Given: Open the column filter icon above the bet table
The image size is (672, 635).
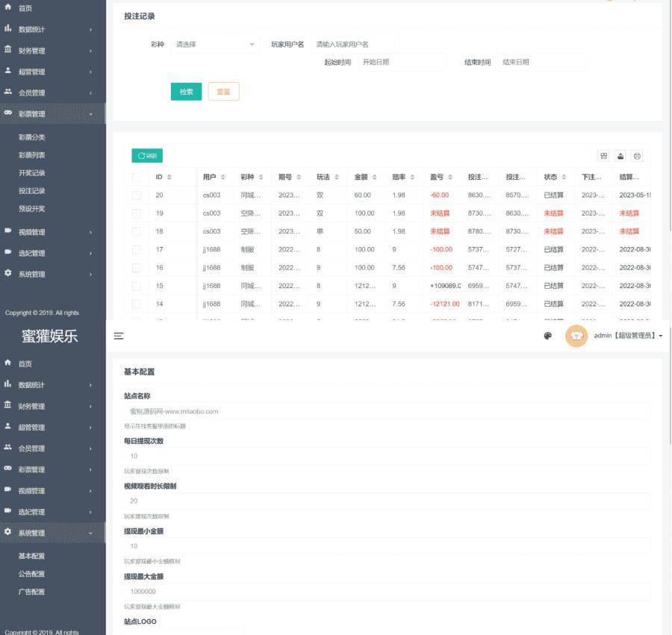Looking at the screenshot, I should pos(603,156).
